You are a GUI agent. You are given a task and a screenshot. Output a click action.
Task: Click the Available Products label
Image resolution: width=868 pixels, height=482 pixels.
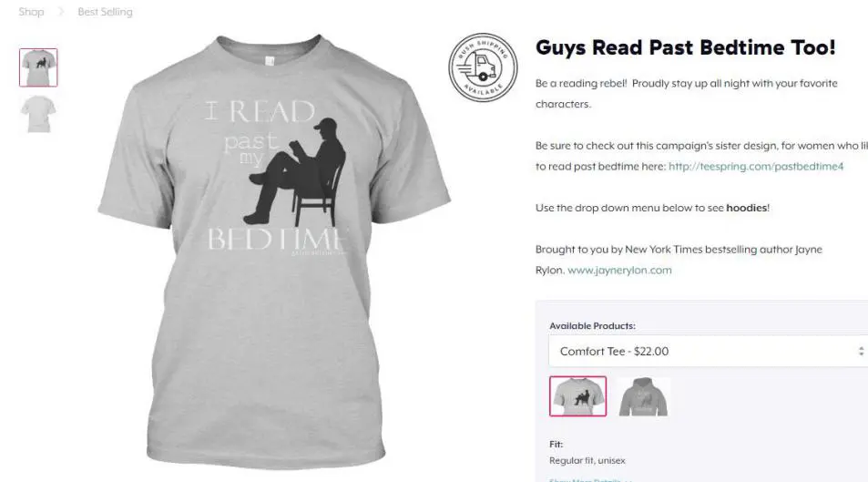coord(592,326)
